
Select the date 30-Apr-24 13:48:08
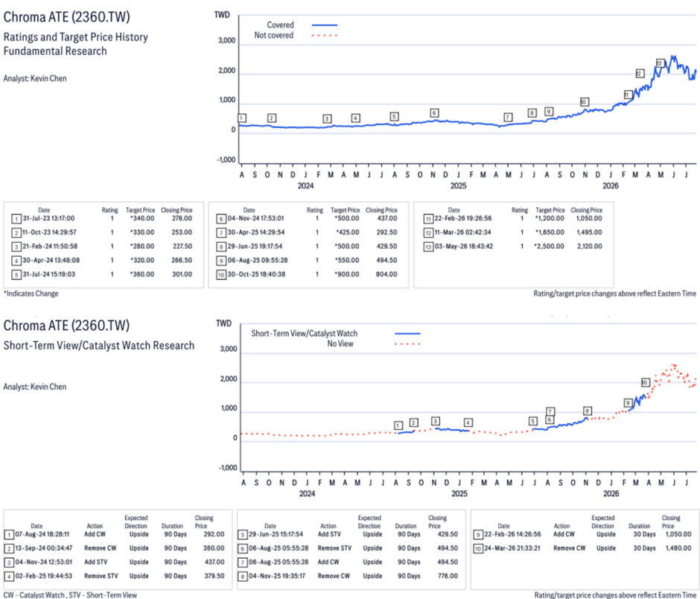(x=51, y=260)
